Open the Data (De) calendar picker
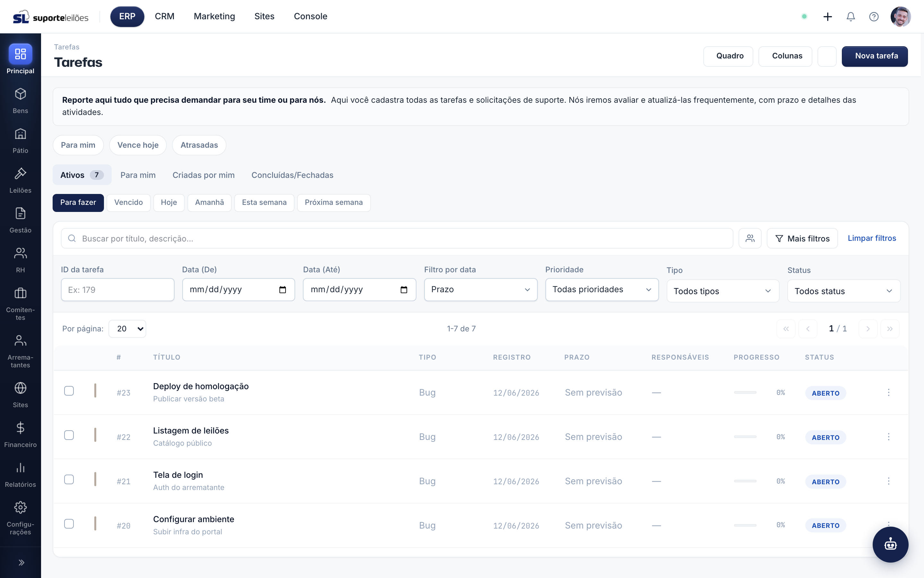Image resolution: width=924 pixels, height=578 pixels. point(283,289)
